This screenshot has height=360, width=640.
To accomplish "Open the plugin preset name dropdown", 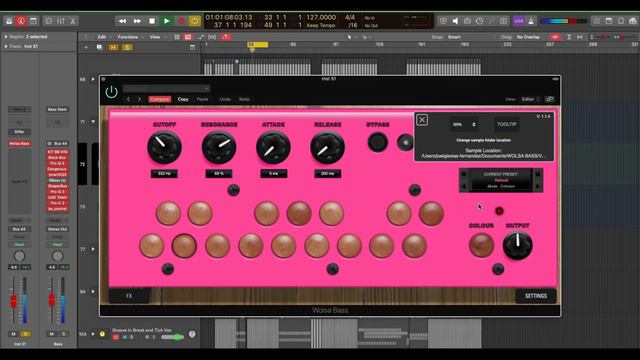I will pyautogui.click(x=166, y=89).
